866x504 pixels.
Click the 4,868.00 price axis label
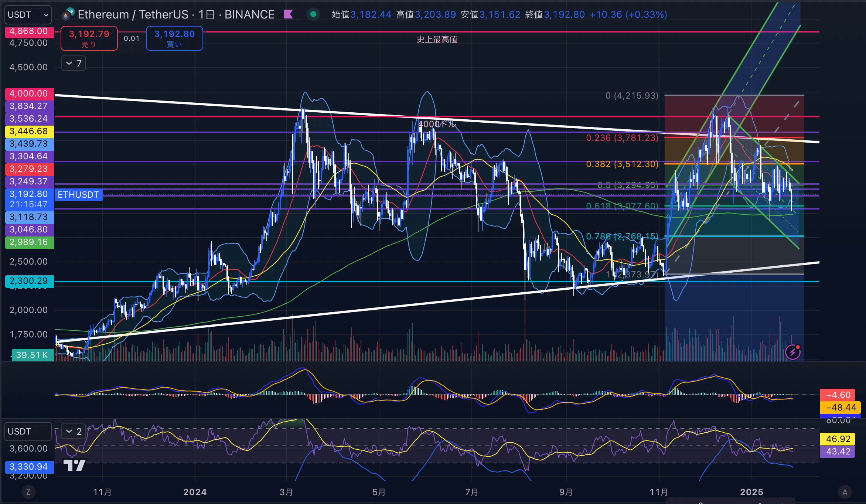pyautogui.click(x=29, y=31)
